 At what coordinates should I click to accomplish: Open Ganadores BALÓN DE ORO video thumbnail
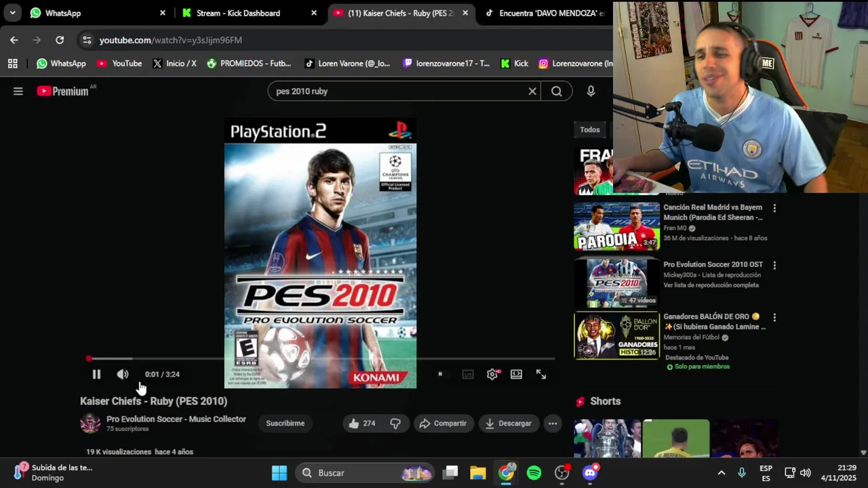(x=616, y=335)
